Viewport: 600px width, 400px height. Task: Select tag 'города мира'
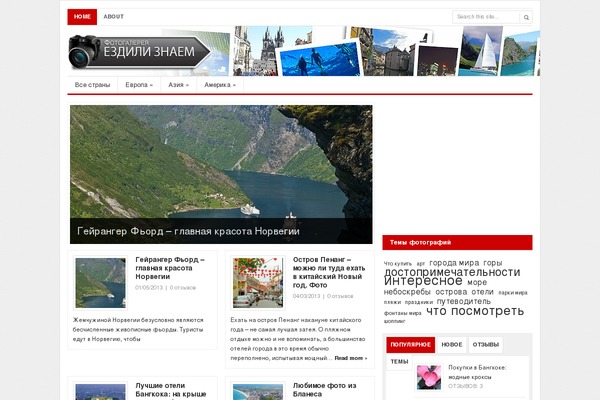click(454, 263)
